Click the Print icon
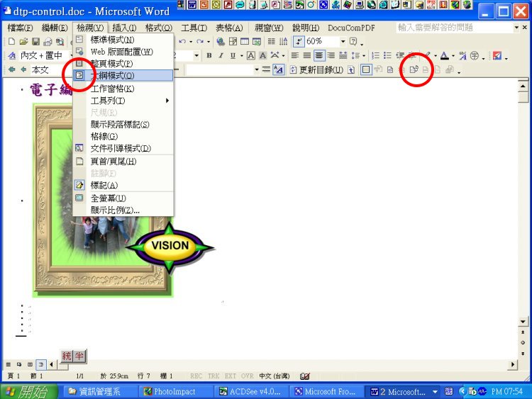The image size is (532, 399). tap(48, 42)
